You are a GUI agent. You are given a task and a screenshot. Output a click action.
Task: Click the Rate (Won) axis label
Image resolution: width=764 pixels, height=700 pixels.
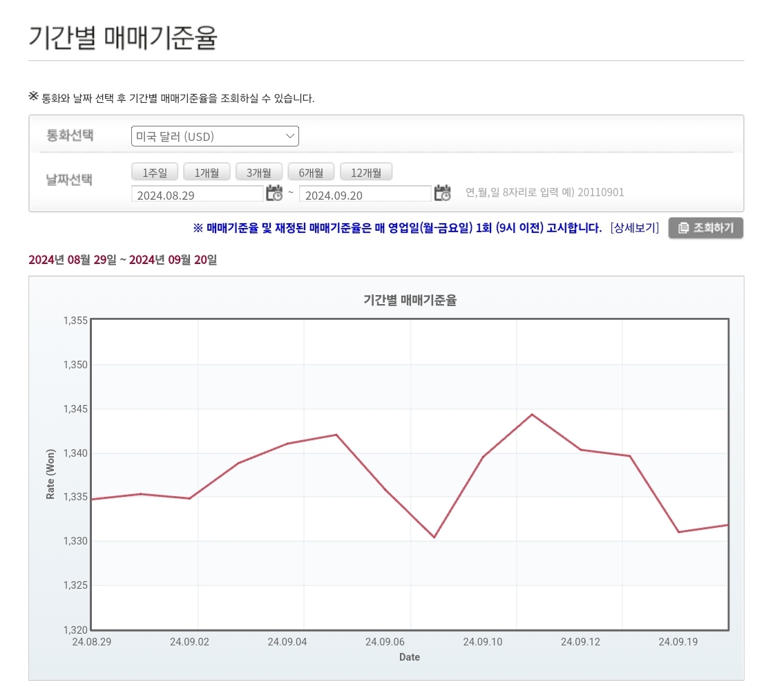point(50,474)
